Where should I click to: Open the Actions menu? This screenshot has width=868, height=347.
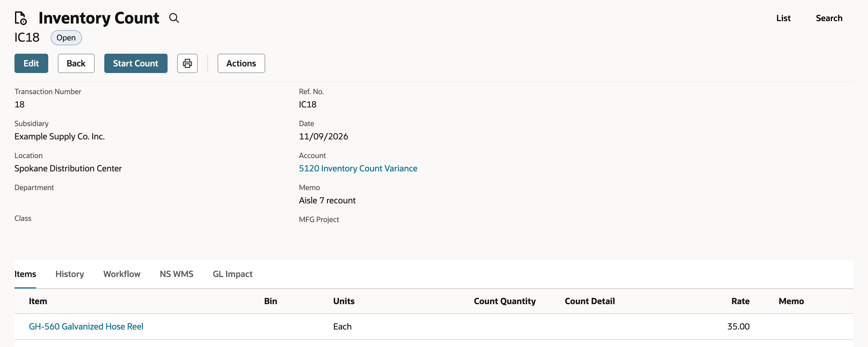241,63
